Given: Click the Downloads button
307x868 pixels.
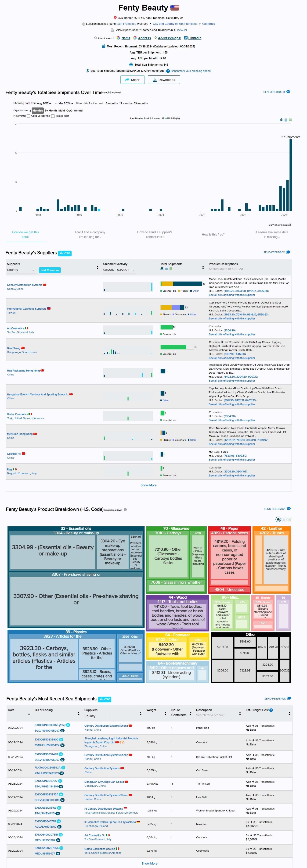Looking at the screenshot, I should (x=164, y=80).
